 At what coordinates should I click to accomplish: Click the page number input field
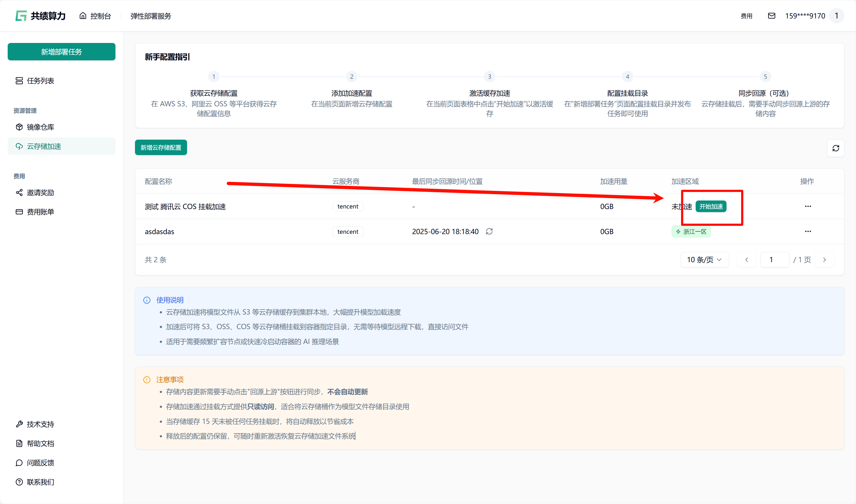[x=774, y=260]
